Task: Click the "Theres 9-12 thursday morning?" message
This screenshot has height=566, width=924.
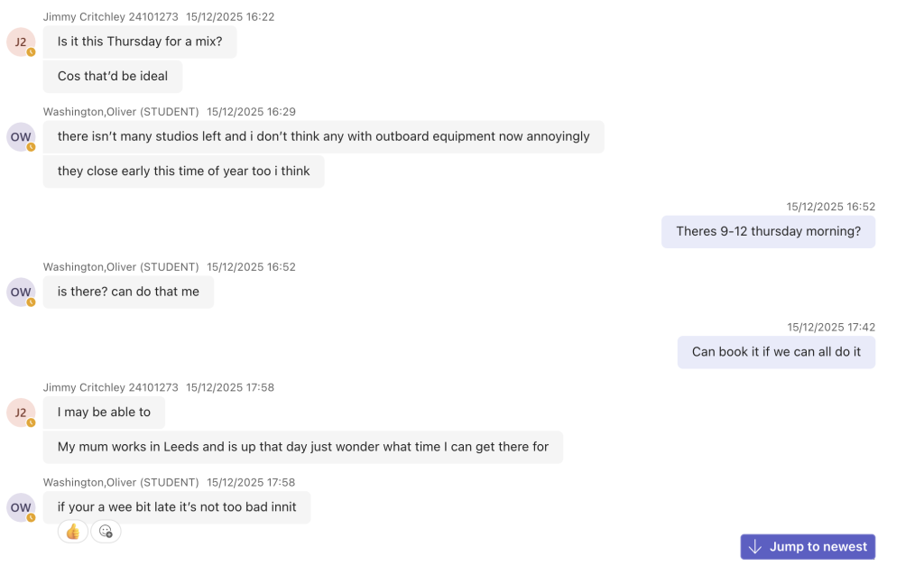Action: point(768,232)
